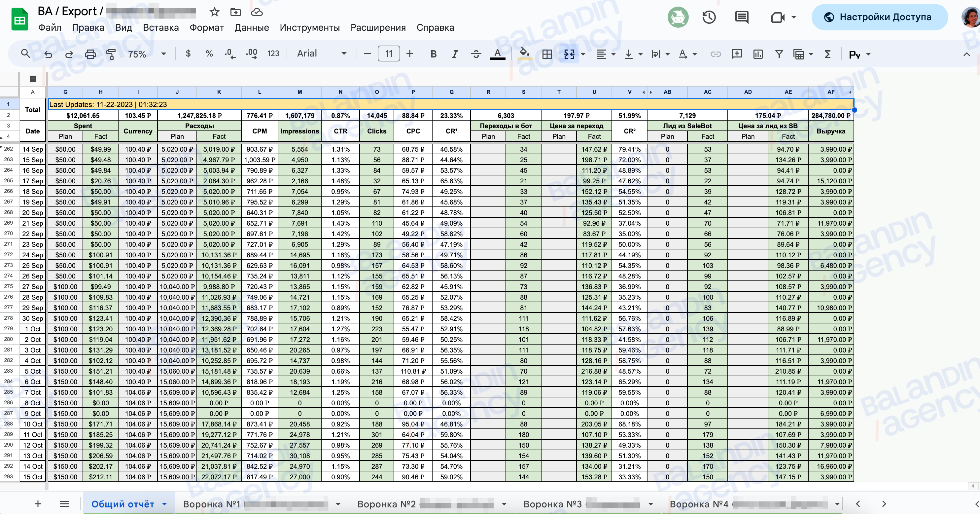Expand the column group plus button
This screenshot has width=980, height=514.
[33, 79]
